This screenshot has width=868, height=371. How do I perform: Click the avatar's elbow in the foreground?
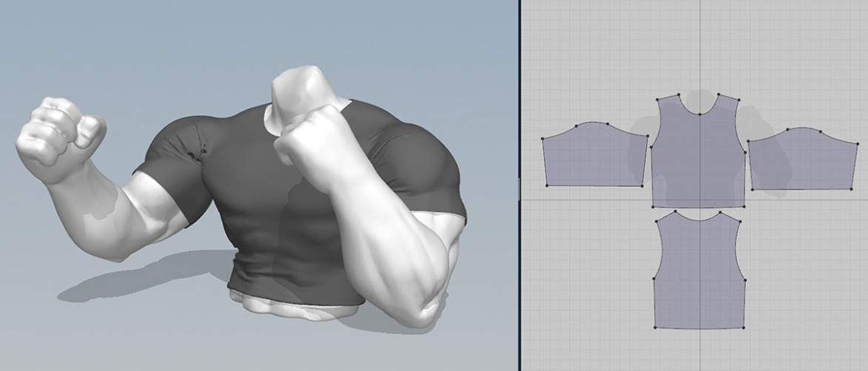point(423,310)
